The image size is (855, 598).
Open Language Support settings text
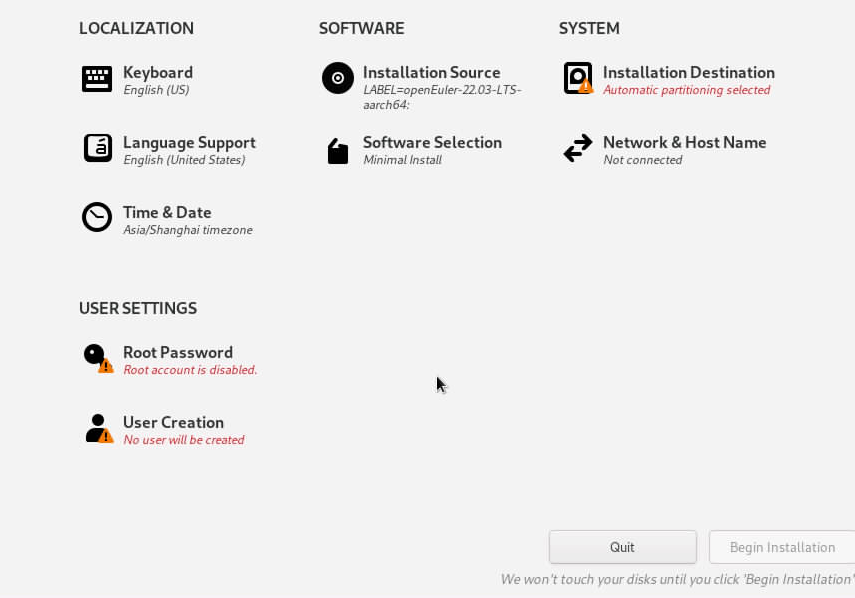click(189, 142)
